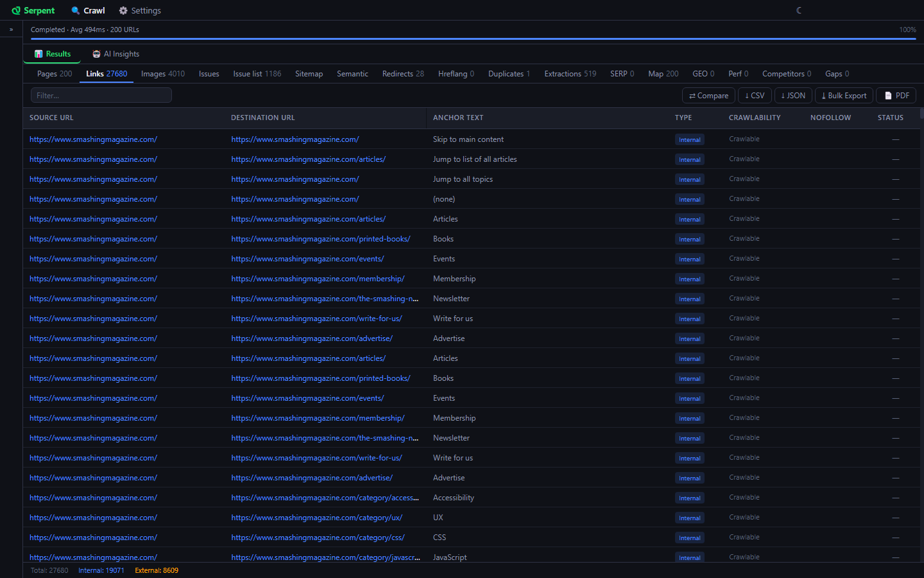Click the Serpent logo icon

[16, 10]
